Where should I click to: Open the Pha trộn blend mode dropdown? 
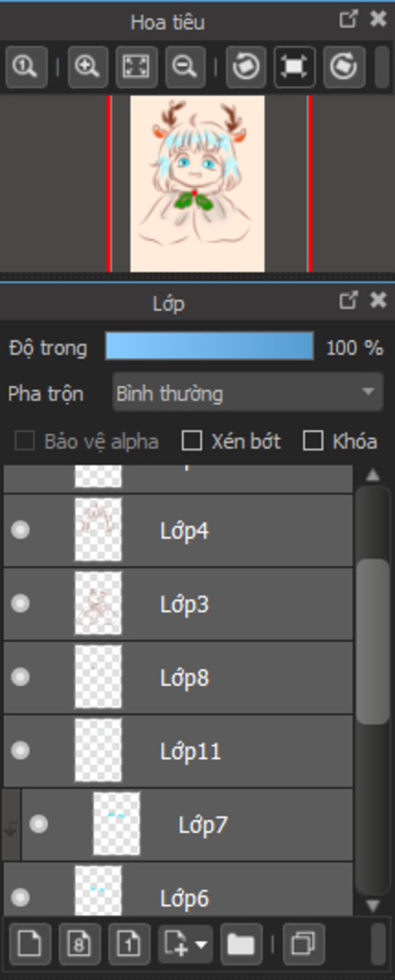pyautogui.click(x=248, y=393)
